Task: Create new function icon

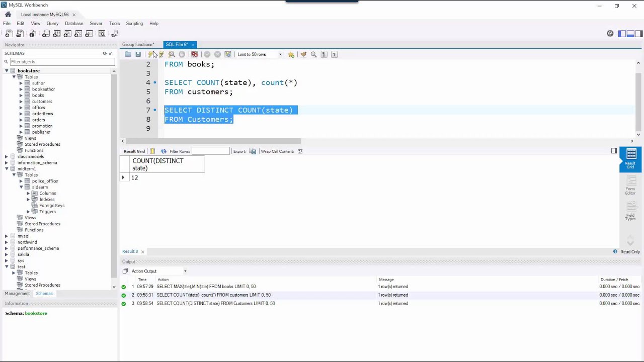Action: [89, 34]
